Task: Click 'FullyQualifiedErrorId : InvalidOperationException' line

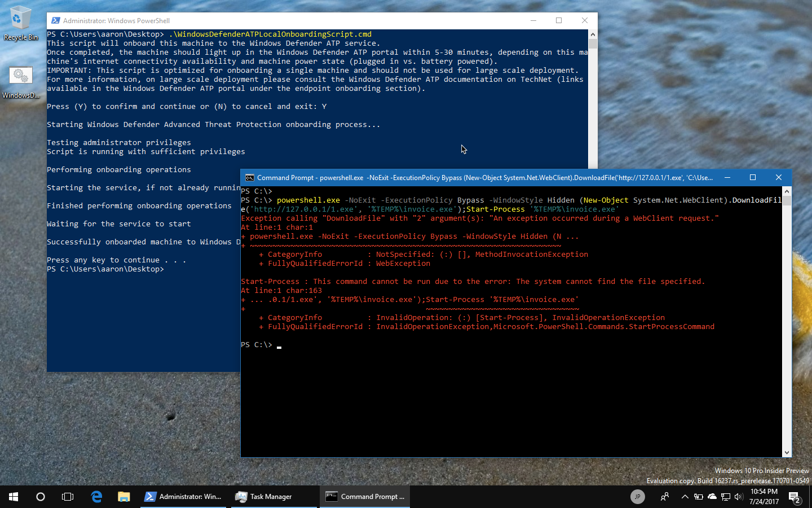Action: click(x=487, y=327)
